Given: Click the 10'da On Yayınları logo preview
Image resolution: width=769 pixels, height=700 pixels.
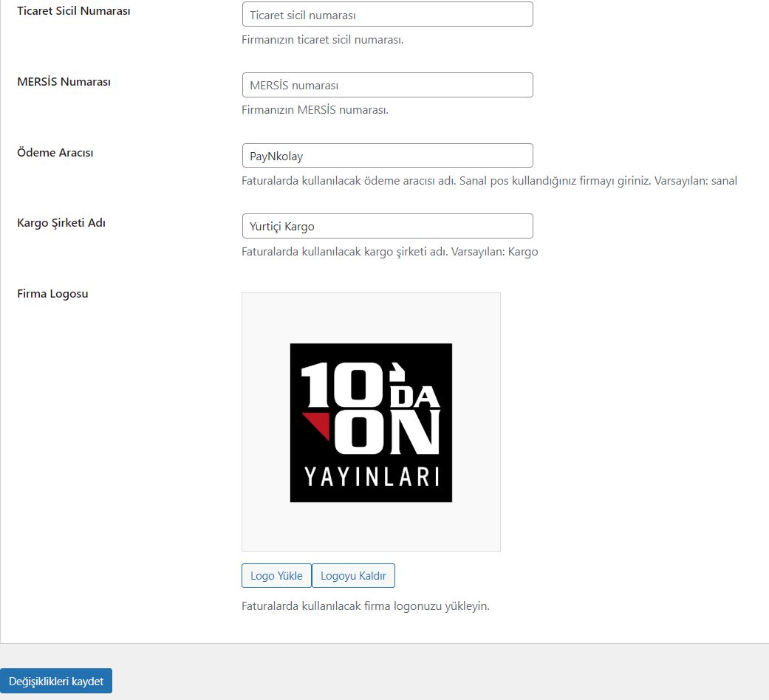Looking at the screenshot, I should 372,422.
